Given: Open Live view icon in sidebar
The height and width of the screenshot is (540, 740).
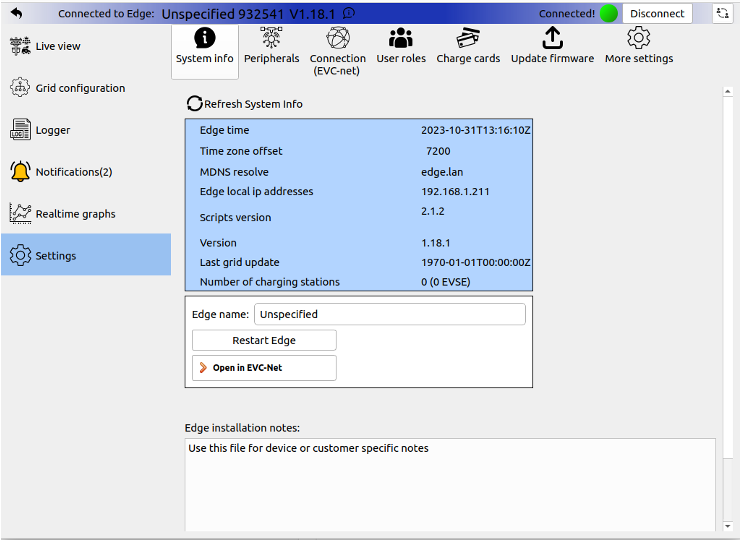Looking at the screenshot, I should coord(20,46).
